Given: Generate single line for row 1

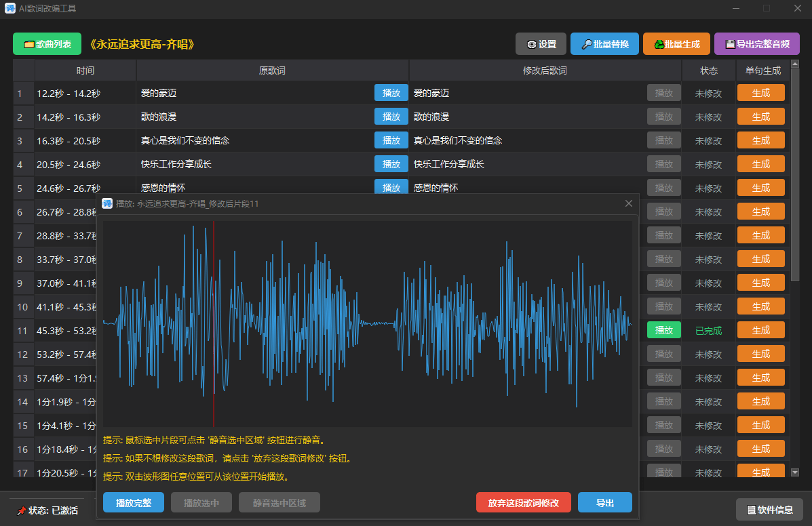Looking at the screenshot, I should point(760,93).
